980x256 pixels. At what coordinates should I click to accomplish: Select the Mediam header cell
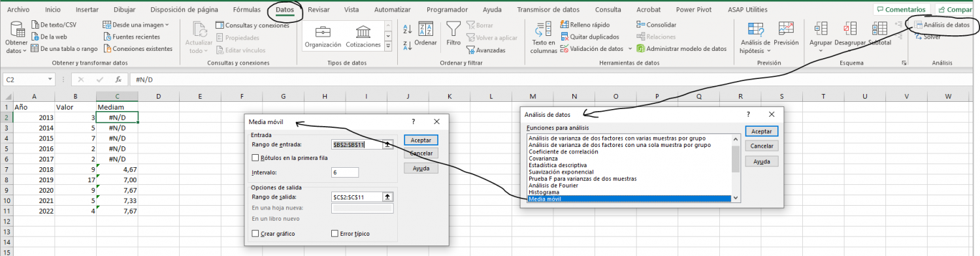(x=117, y=107)
